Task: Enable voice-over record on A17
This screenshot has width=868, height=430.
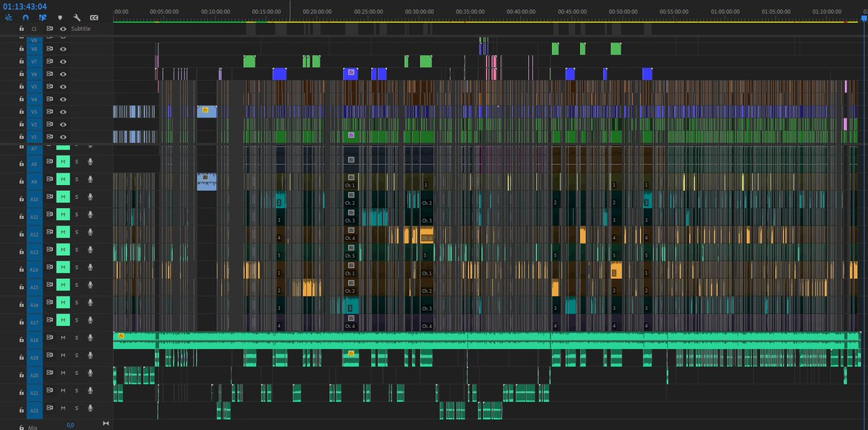Action: pos(90,321)
